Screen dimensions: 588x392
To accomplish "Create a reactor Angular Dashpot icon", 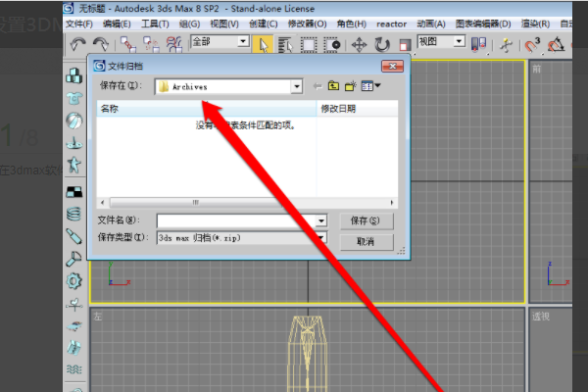I will (x=73, y=259).
